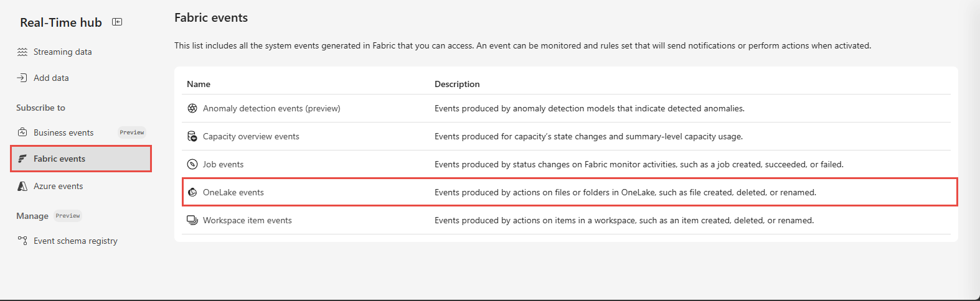
Task: Click the Capacity overview events icon
Action: 192,136
